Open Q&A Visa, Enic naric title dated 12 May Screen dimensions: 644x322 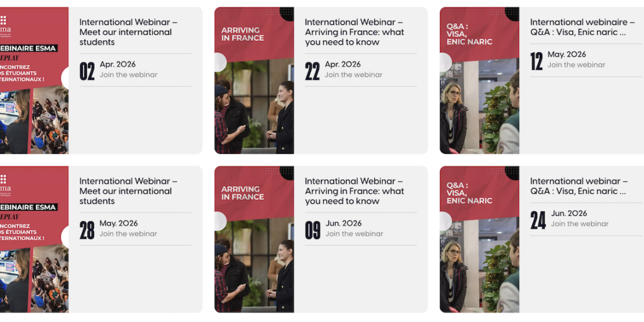tap(582, 27)
